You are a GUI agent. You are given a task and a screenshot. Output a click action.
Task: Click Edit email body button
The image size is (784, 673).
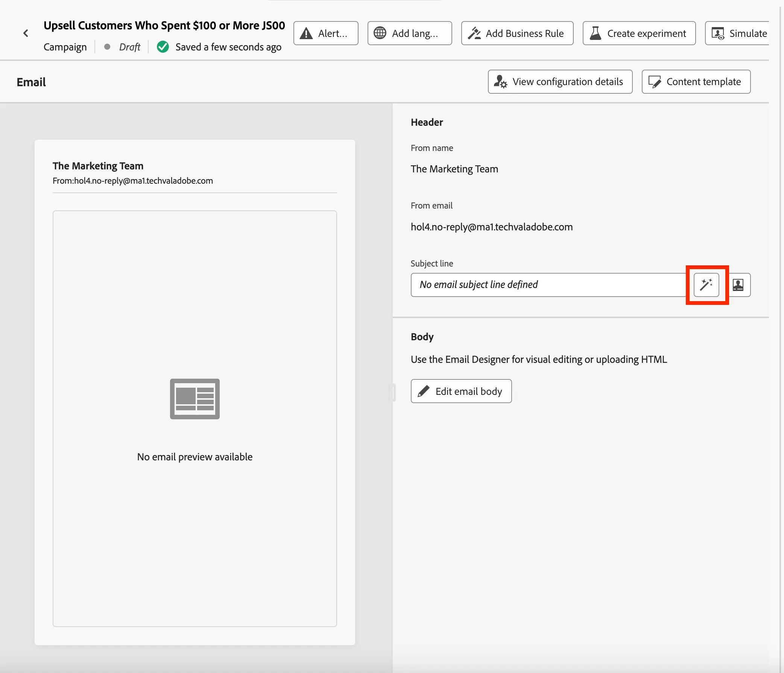point(461,391)
